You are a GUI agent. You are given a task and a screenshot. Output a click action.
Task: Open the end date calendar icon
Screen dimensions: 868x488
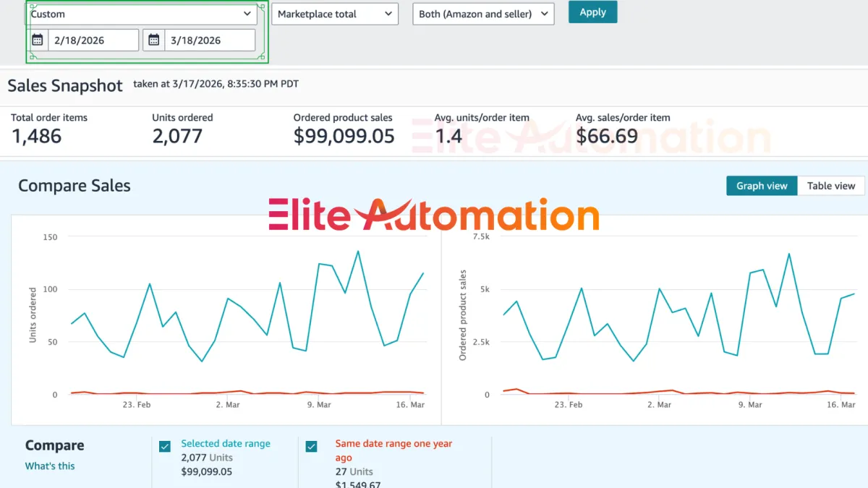pos(154,40)
